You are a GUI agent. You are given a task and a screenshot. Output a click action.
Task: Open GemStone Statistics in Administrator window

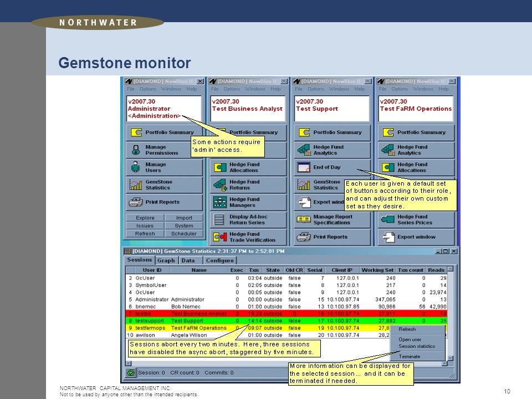(164, 185)
